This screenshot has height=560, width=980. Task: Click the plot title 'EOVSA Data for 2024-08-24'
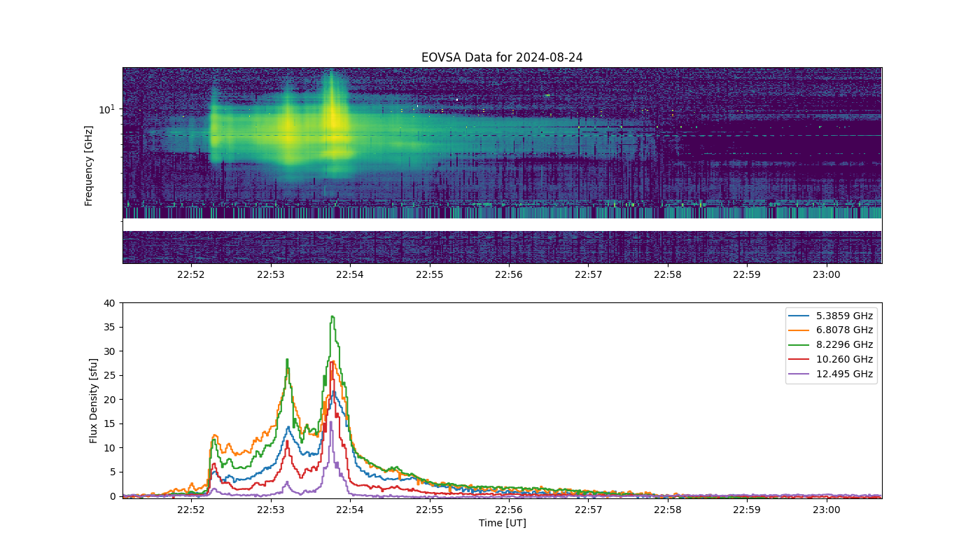pos(502,58)
